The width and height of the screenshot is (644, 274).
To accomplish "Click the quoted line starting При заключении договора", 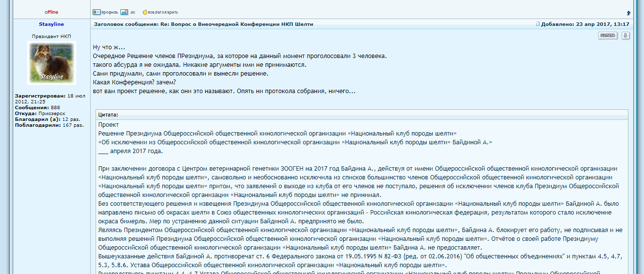I will [x=358, y=169].
